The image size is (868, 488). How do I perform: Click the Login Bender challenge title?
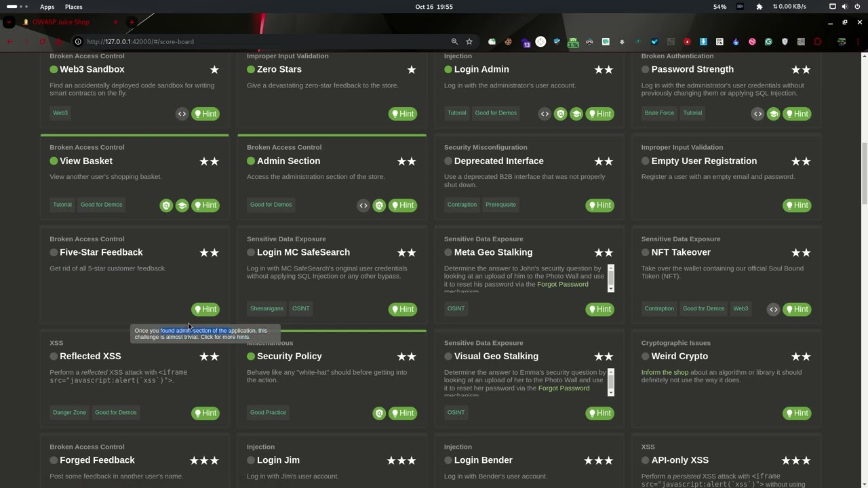pos(483,460)
